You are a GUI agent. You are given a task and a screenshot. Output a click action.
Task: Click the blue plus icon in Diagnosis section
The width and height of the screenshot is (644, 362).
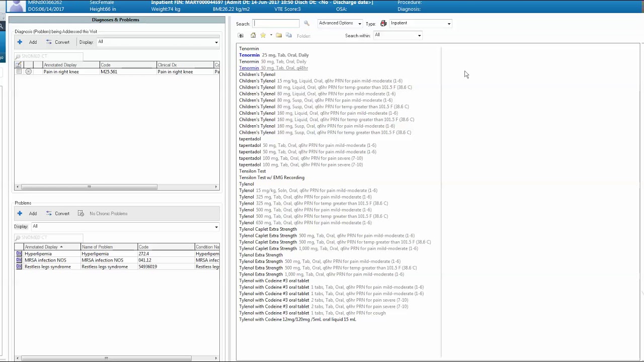20,42
